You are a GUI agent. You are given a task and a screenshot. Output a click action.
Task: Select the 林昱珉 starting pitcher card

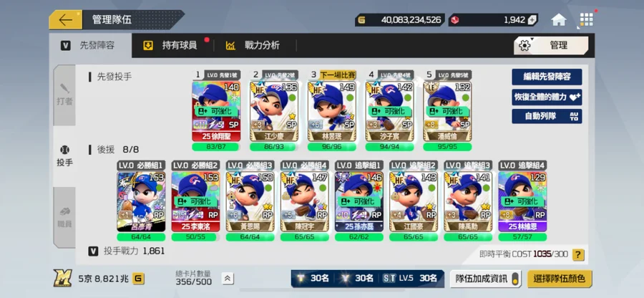coord(332,111)
